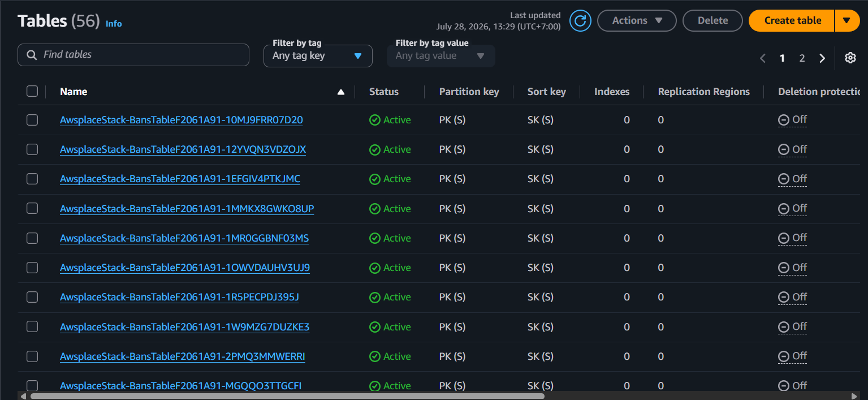The width and height of the screenshot is (868, 400).
Task: Open the Create table split-button arrow
Action: click(847, 20)
